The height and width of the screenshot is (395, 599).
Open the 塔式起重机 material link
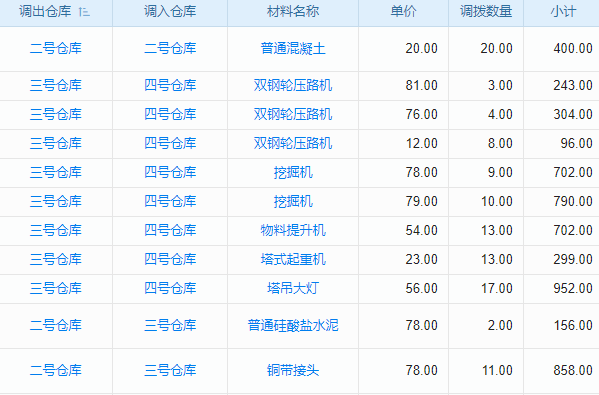point(293,259)
